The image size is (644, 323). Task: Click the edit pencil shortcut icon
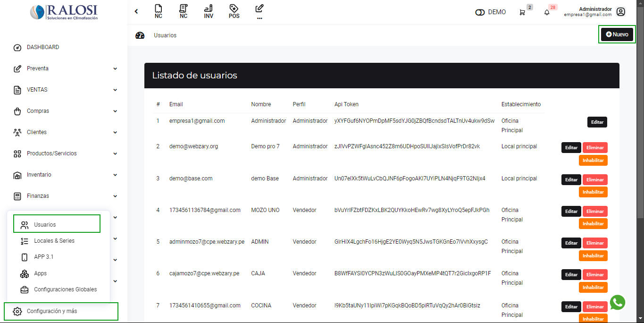[259, 10]
